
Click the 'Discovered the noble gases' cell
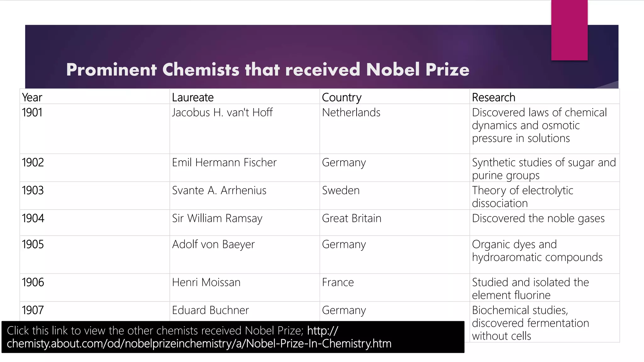545,223
